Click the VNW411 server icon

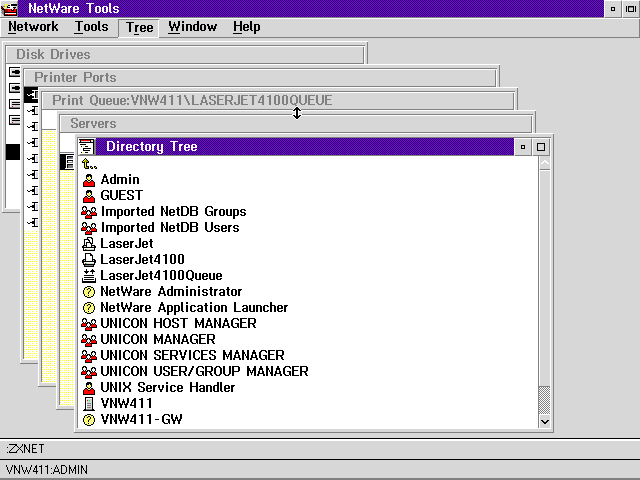pos(89,404)
